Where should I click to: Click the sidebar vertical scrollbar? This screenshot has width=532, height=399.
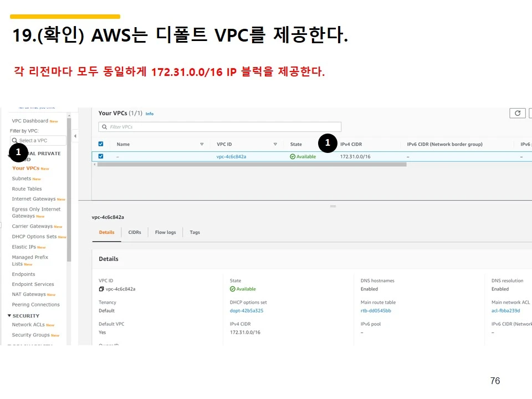pos(69,190)
